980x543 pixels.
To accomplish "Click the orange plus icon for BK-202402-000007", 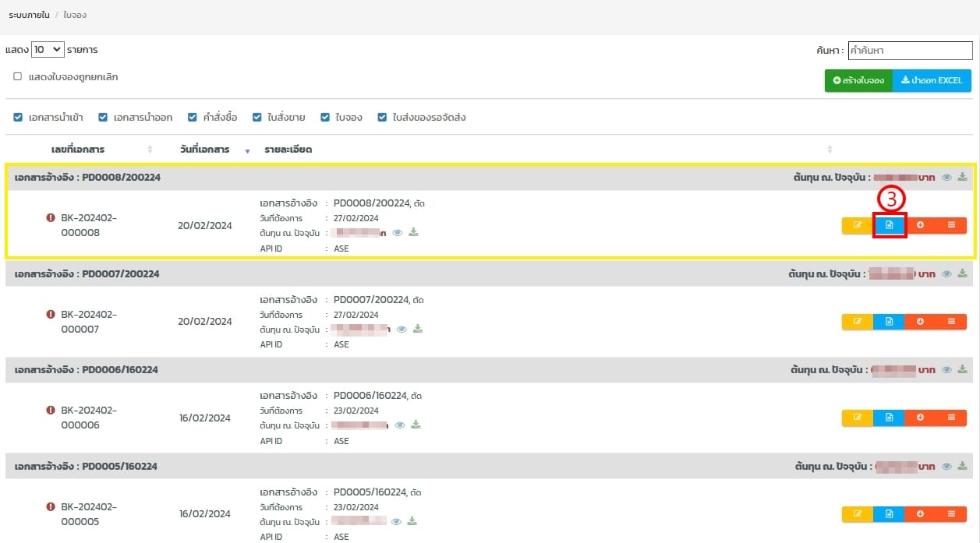I will [920, 322].
